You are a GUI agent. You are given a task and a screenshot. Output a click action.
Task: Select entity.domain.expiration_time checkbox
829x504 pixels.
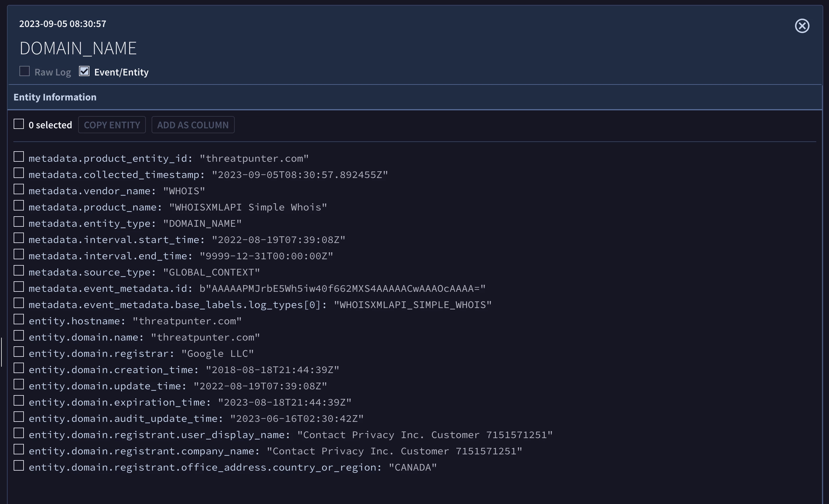click(x=19, y=400)
